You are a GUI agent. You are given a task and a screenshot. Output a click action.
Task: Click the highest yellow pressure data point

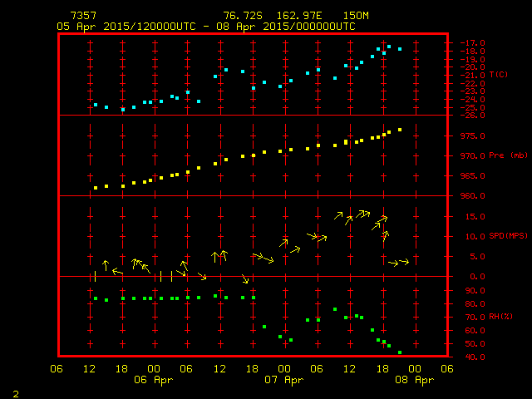[x=400, y=130]
